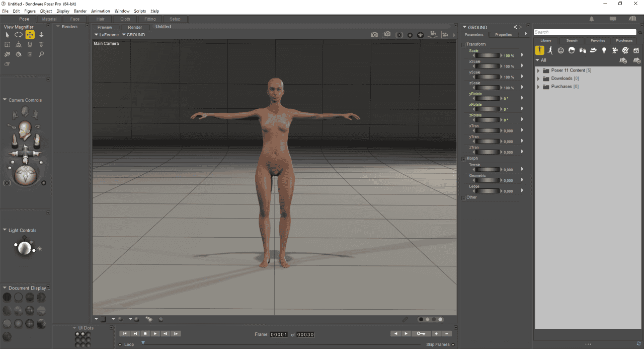The height and width of the screenshot is (349, 644).
Task: Open the Morph section expander arrow
Action: coord(463,158)
